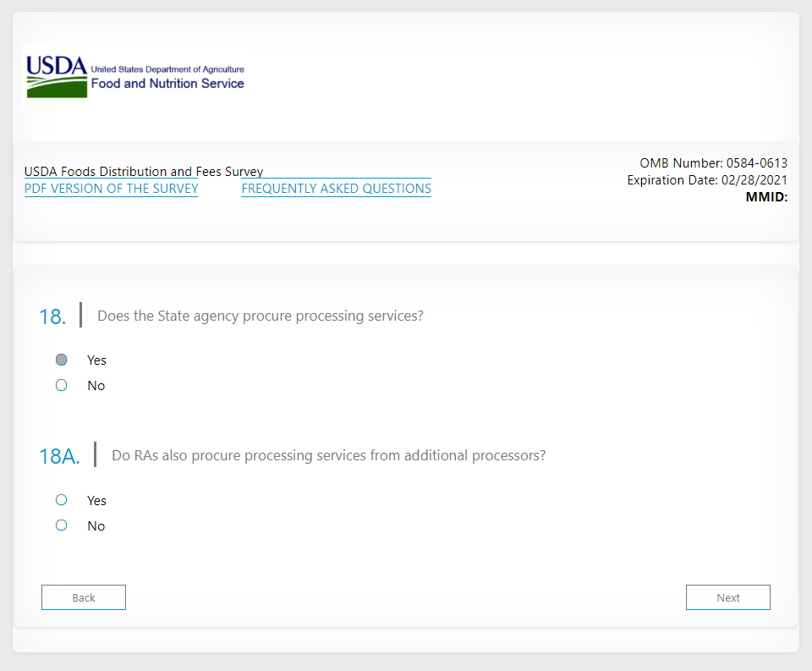Click the Yes label under question 18A

pos(96,501)
